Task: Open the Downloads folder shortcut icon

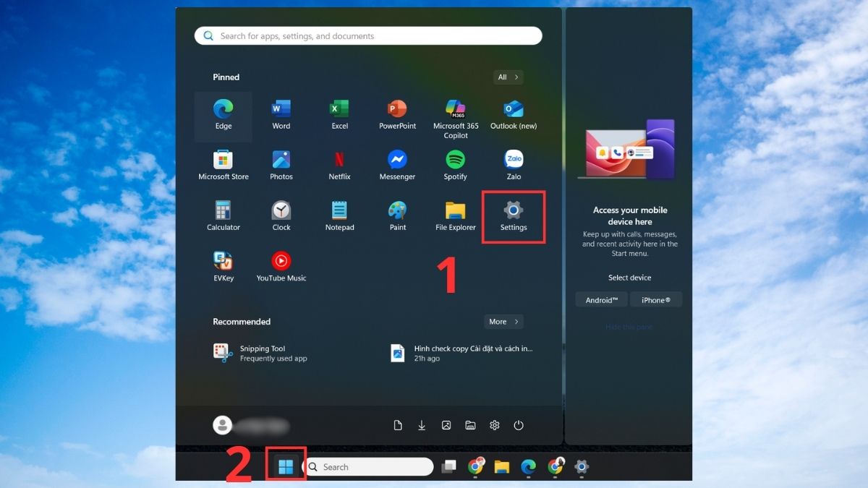Action: (422, 425)
